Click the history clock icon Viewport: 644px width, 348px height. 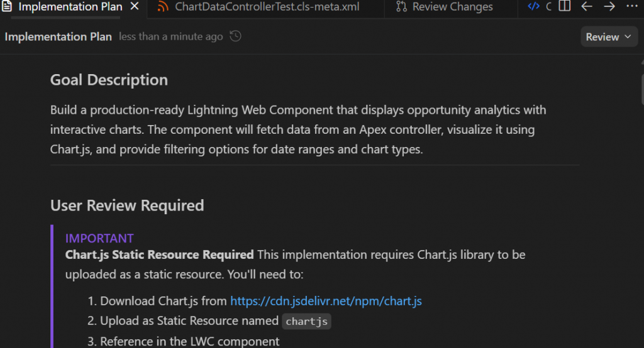[x=235, y=36]
